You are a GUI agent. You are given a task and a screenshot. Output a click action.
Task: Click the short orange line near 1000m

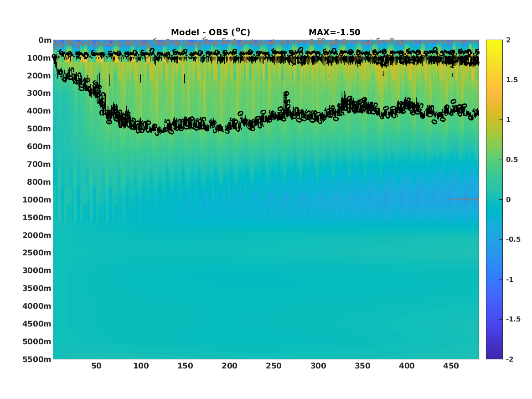[x=464, y=200]
